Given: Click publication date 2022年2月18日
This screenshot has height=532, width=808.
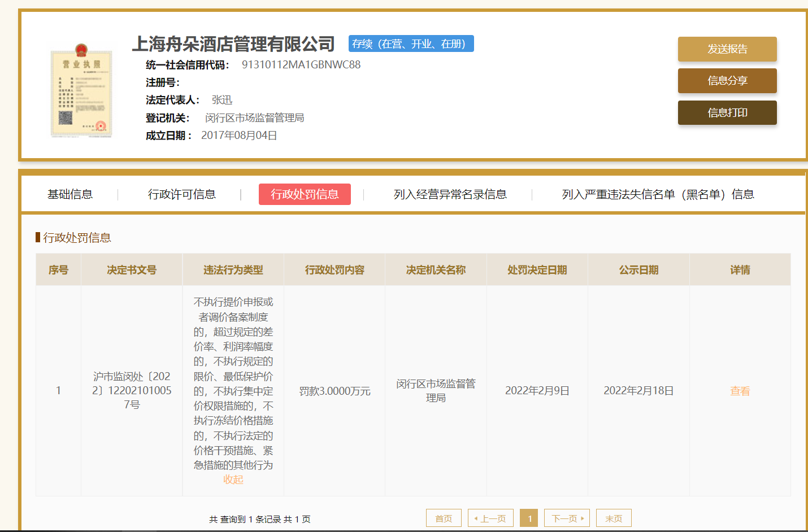Looking at the screenshot, I should coord(638,391).
